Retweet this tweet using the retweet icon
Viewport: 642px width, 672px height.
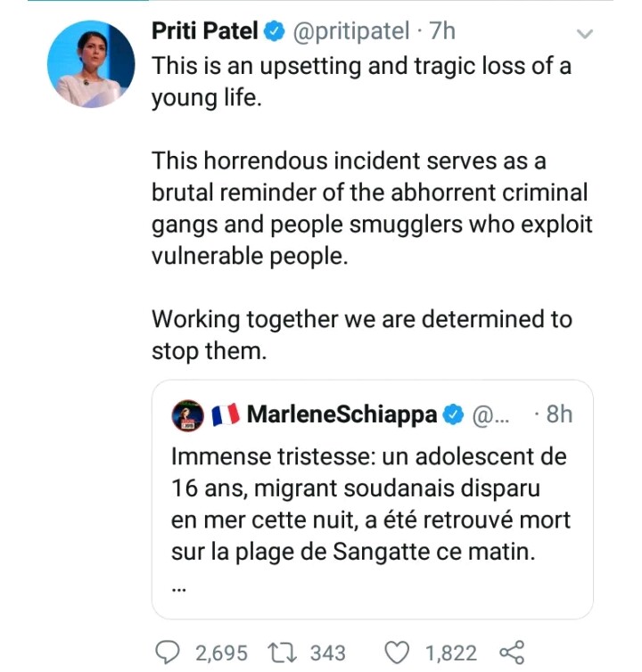click(x=284, y=653)
